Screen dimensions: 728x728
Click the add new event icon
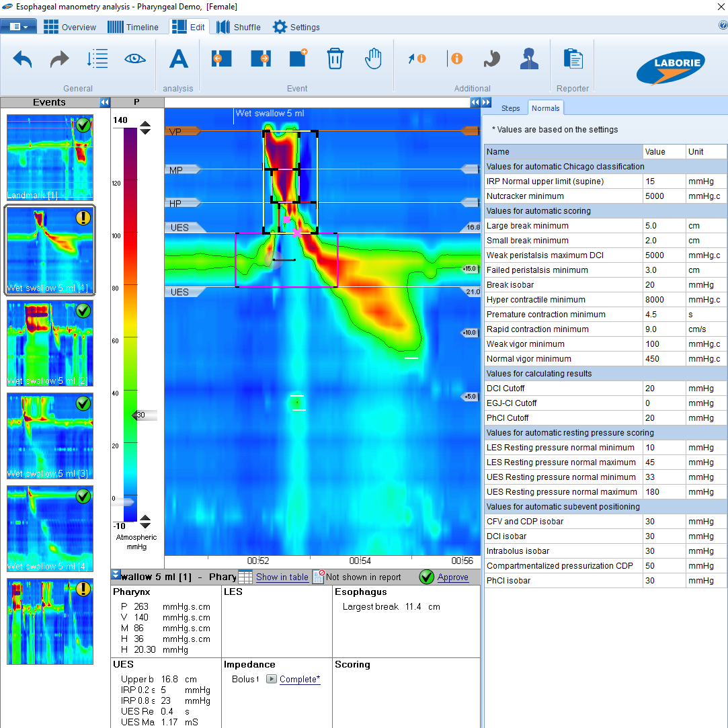298,59
